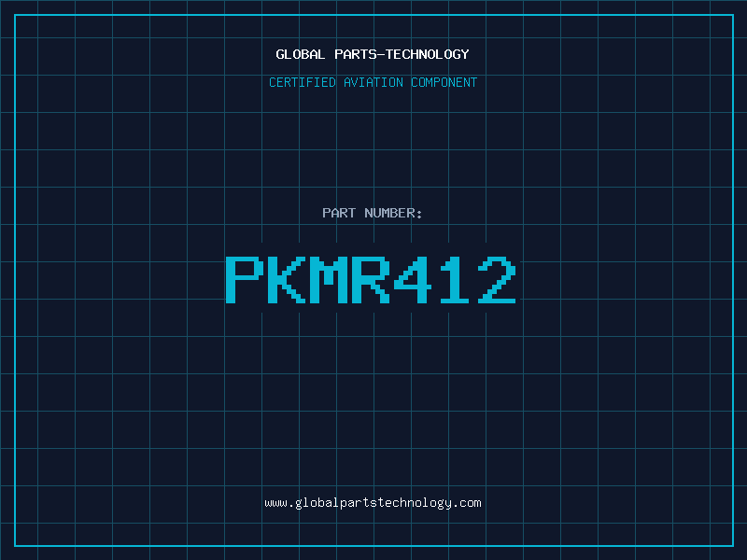The width and height of the screenshot is (747, 560).
Task: Select the word CERTIFIED in the subtitle
Action: click(302, 82)
